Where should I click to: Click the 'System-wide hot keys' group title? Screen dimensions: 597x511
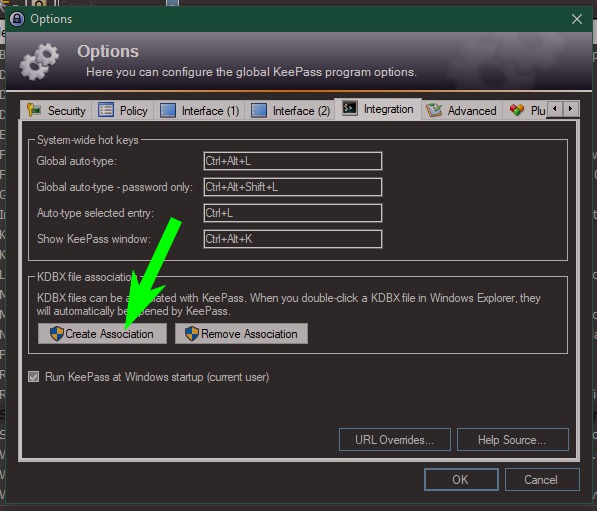[88, 140]
